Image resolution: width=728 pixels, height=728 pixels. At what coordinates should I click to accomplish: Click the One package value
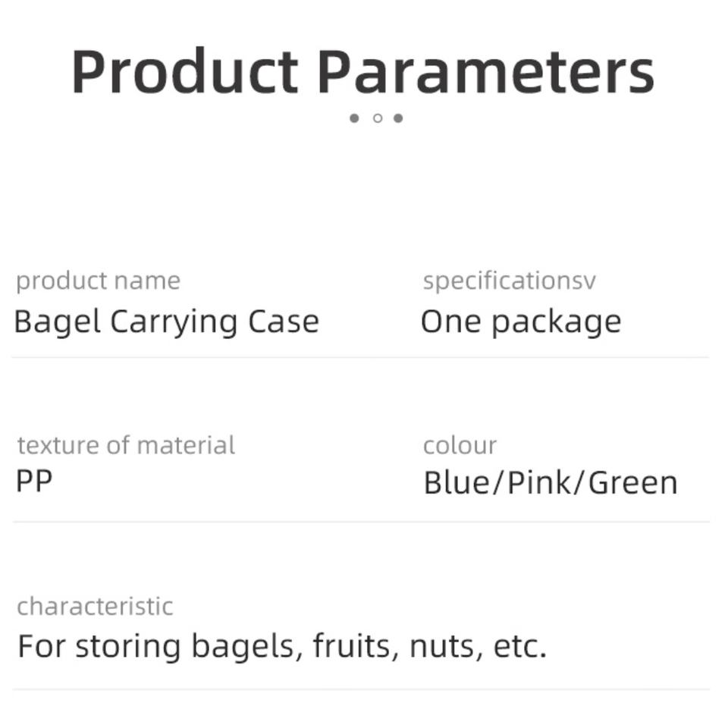pos(521,322)
